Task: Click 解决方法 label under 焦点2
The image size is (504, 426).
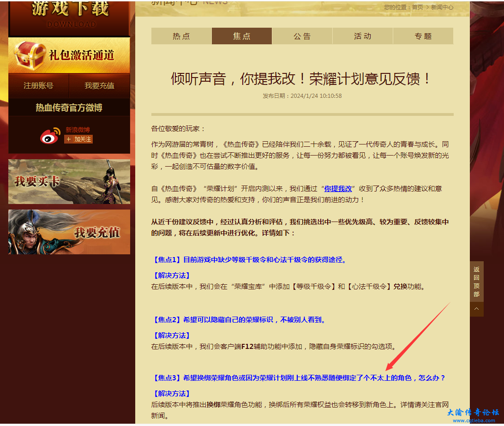Action: tap(172, 336)
